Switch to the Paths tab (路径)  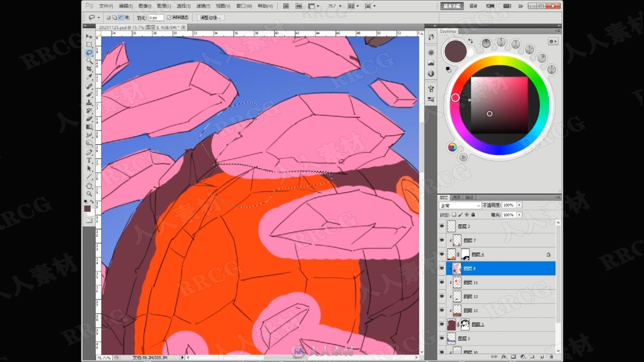pyautogui.click(x=469, y=197)
